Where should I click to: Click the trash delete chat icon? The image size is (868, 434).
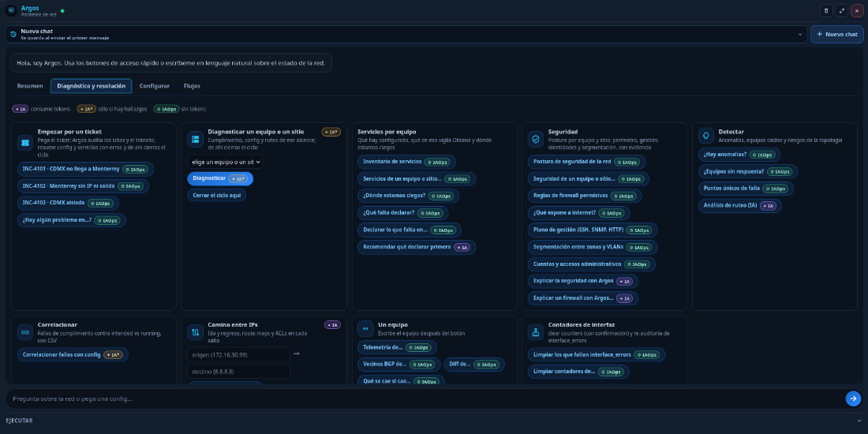click(x=826, y=11)
